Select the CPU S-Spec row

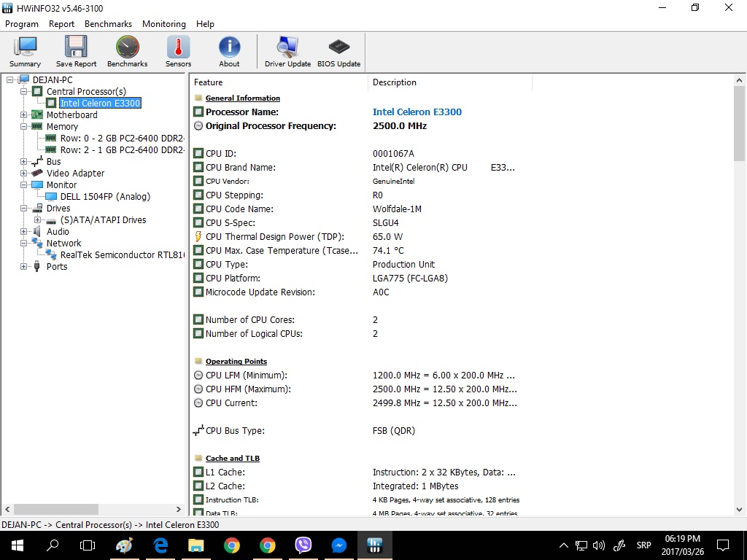point(362,223)
